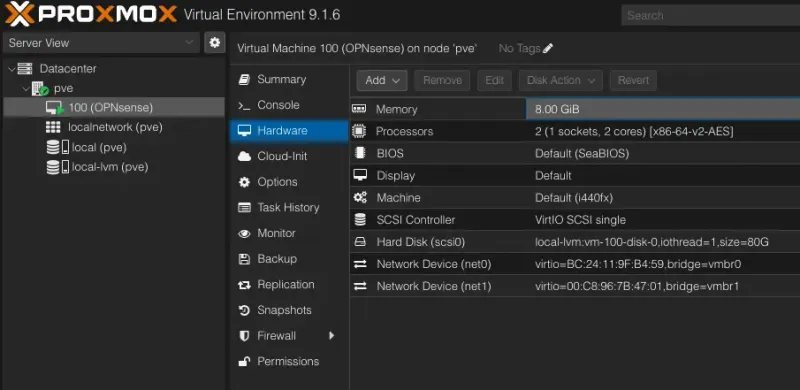
Task: Select the VirtIO SCSI single value
Action: 580,220
